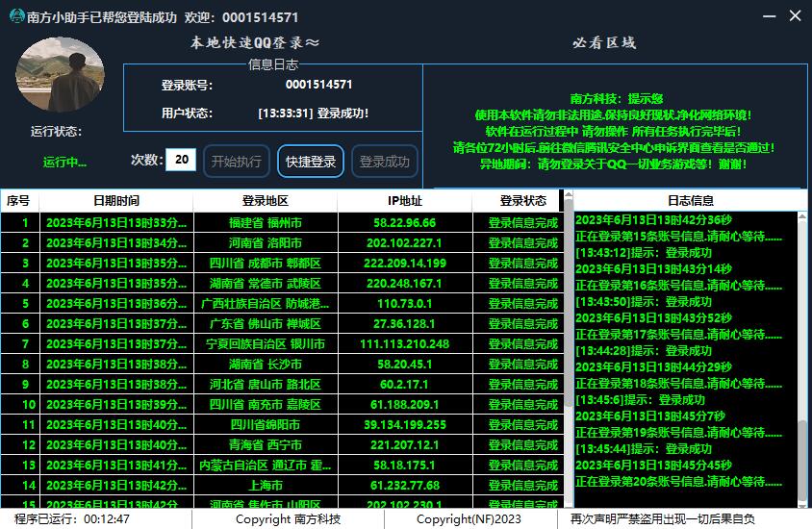Select the row with IP 111.113.210.248
Screen dimensions: 812x529
pos(404,344)
